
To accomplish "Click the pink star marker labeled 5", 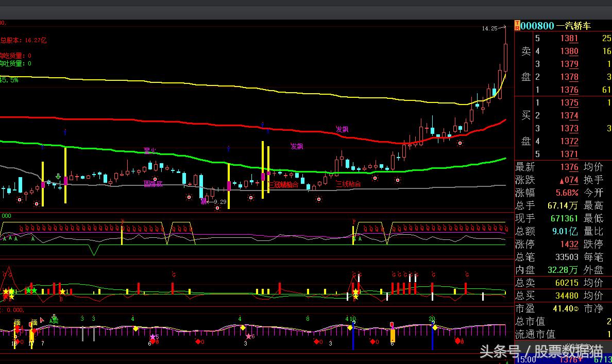I will tap(152, 337).
